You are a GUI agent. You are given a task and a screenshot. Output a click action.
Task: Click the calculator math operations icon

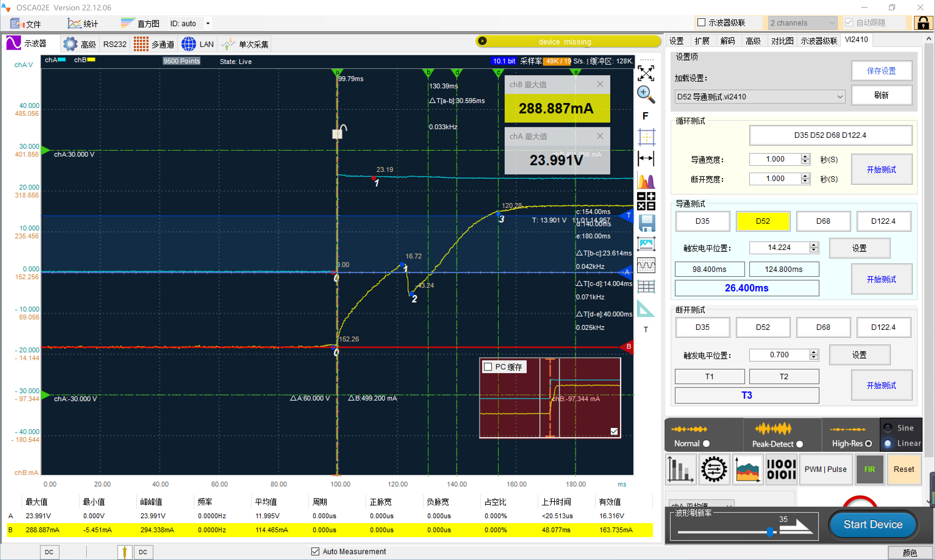tap(646, 201)
